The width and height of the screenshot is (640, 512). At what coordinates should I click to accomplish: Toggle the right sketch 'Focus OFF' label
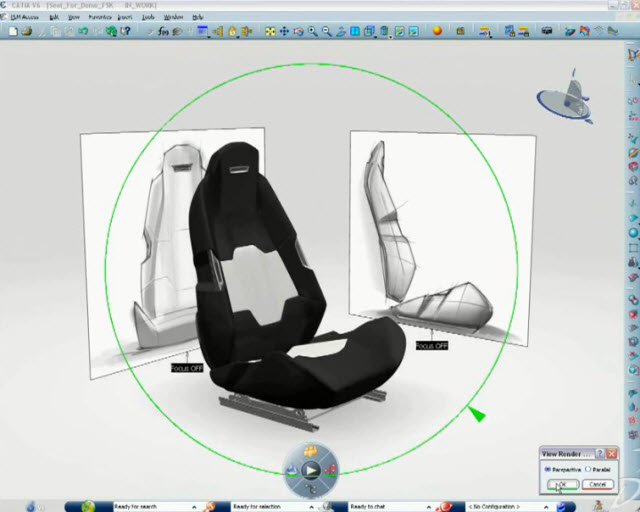[x=432, y=345]
